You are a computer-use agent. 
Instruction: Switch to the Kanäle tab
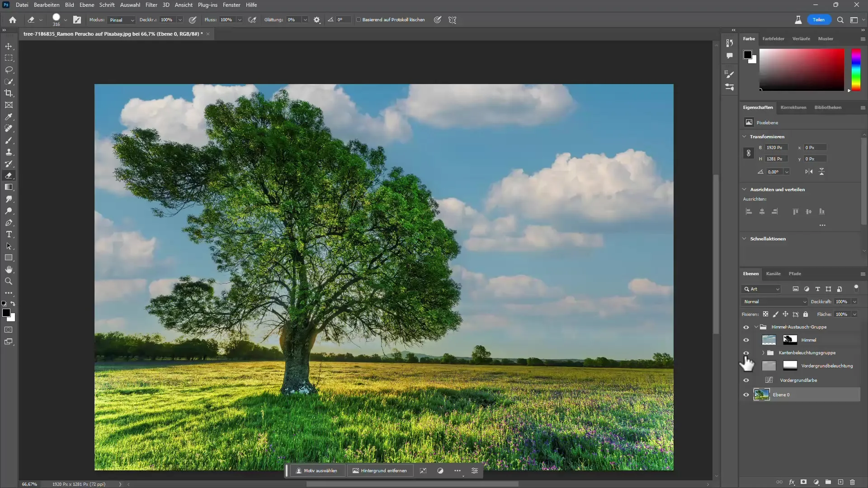[774, 273]
